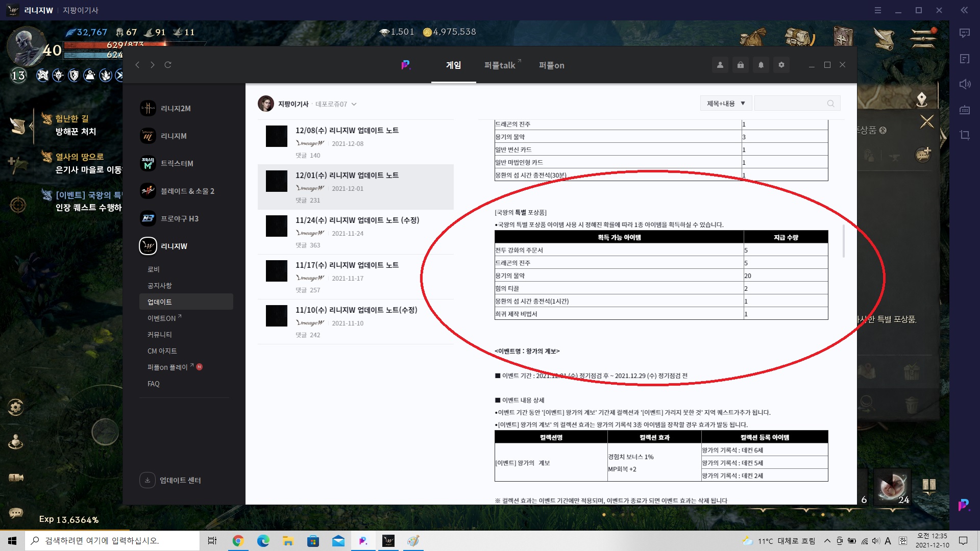Open 12/08 리니지W 업데이트 노트 post

tap(347, 131)
